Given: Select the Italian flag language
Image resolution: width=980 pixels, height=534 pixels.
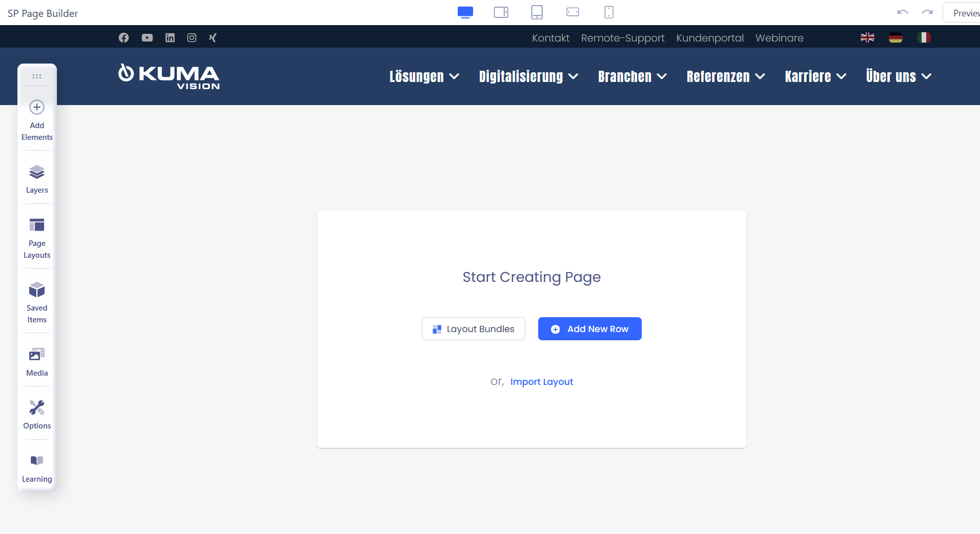Looking at the screenshot, I should 924,37.
